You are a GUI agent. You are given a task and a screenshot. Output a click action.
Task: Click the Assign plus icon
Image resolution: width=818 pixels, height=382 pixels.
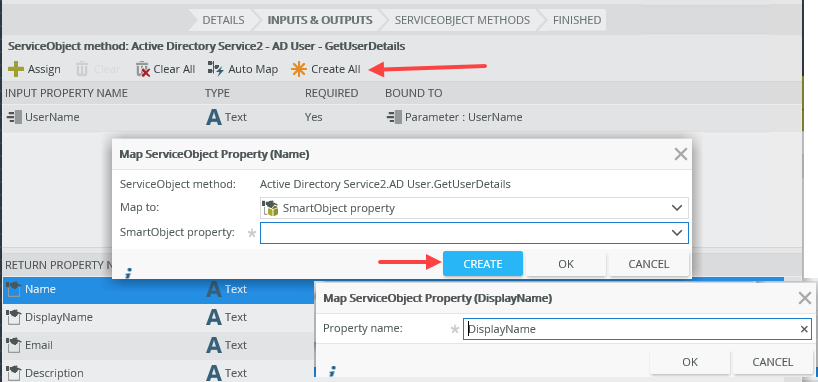click(16, 69)
